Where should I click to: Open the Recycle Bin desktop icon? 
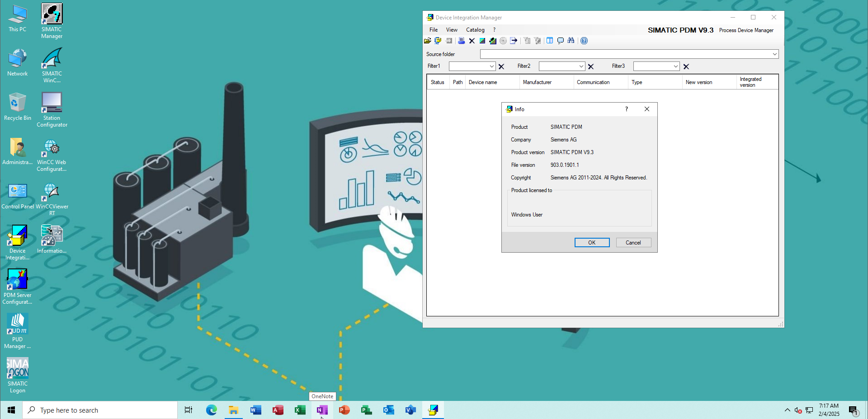coord(18,106)
